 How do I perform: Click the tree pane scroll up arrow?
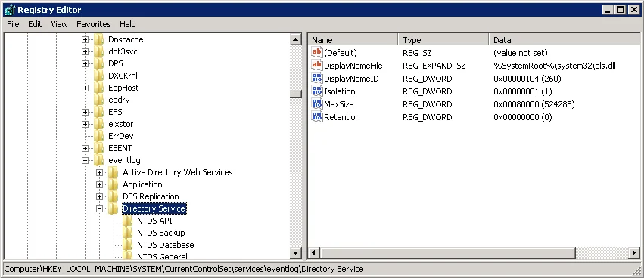[296, 39]
